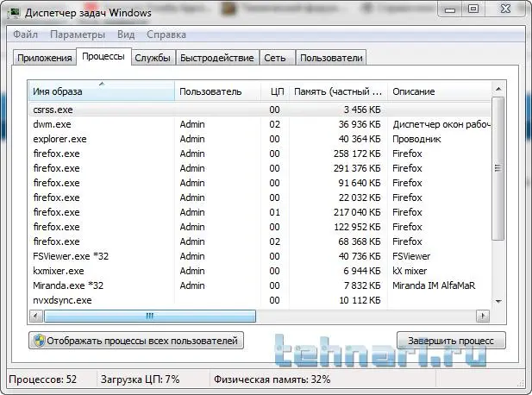Click the vertical scrollbar thumb
This screenshot has height=395, width=532.
point(498,168)
